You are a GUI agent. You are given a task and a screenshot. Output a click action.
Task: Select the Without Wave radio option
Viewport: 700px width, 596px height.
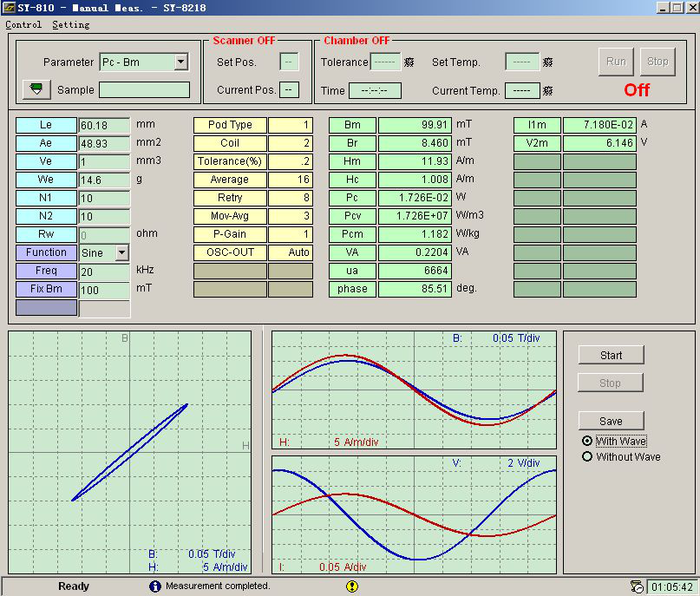[x=587, y=456]
